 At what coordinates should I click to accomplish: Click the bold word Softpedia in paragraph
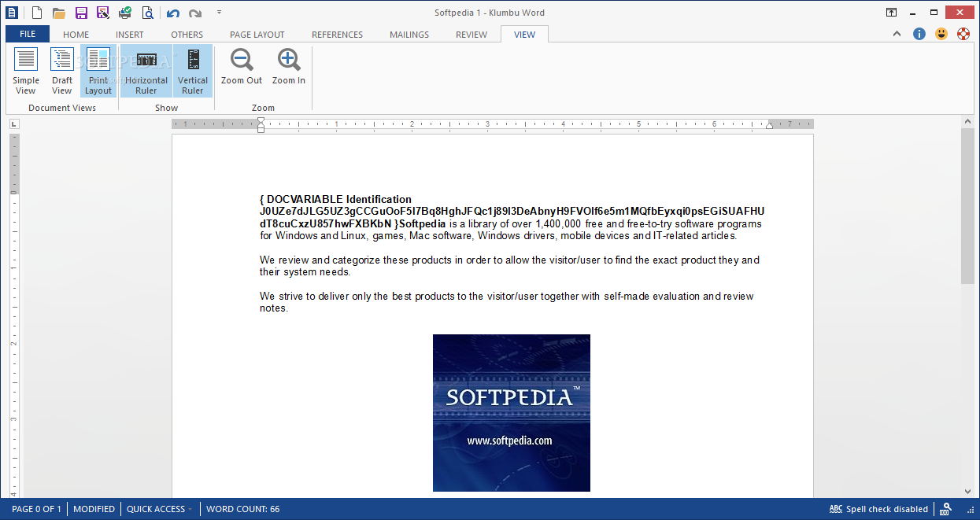pyautogui.click(x=423, y=223)
